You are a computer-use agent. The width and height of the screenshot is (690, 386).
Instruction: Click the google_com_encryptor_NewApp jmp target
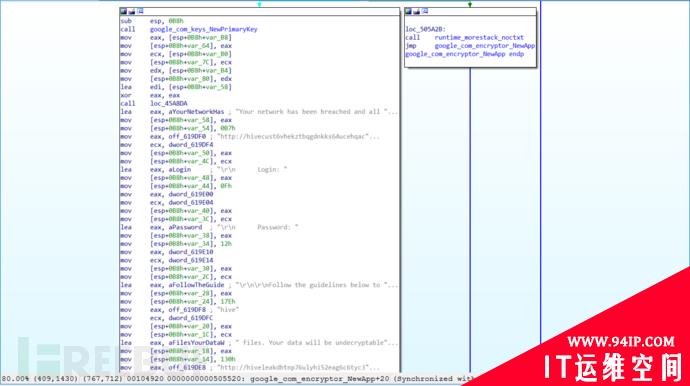pos(485,46)
